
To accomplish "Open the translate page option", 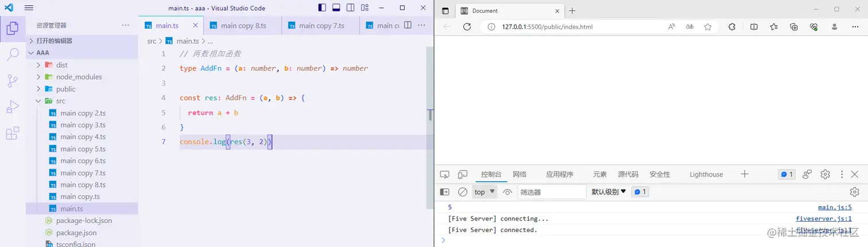I will click(689, 27).
